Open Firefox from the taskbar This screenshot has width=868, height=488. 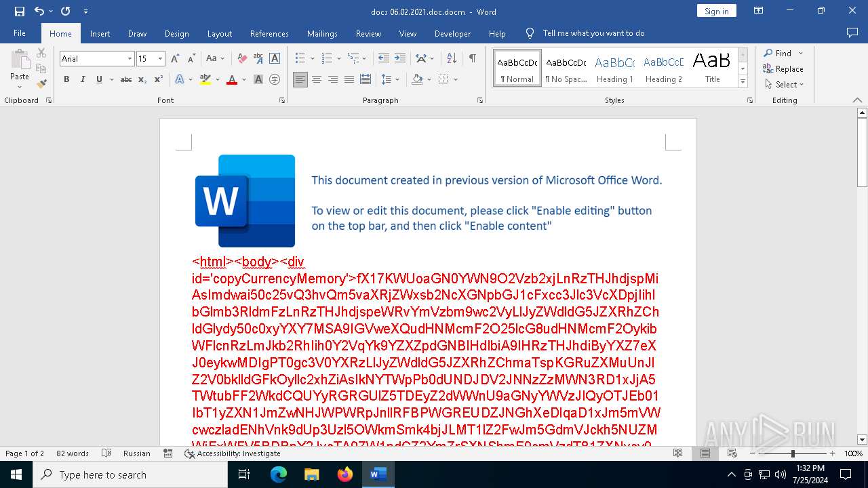click(x=345, y=474)
